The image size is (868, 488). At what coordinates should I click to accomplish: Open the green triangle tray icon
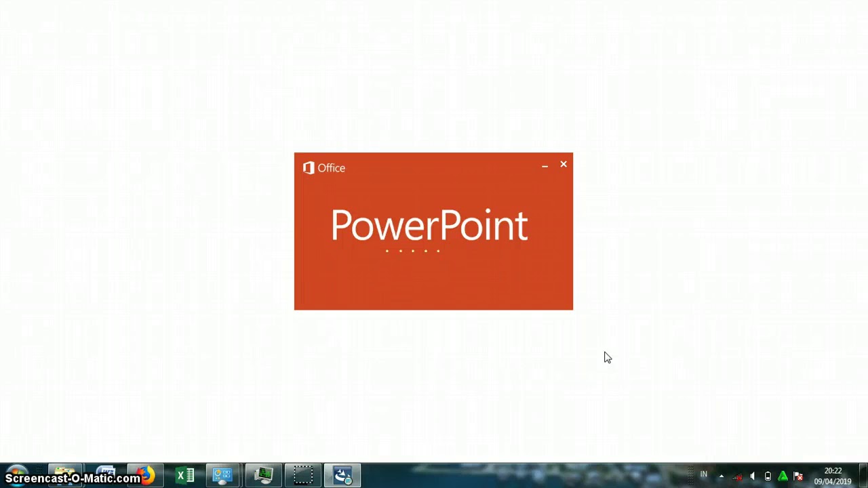pos(783,476)
